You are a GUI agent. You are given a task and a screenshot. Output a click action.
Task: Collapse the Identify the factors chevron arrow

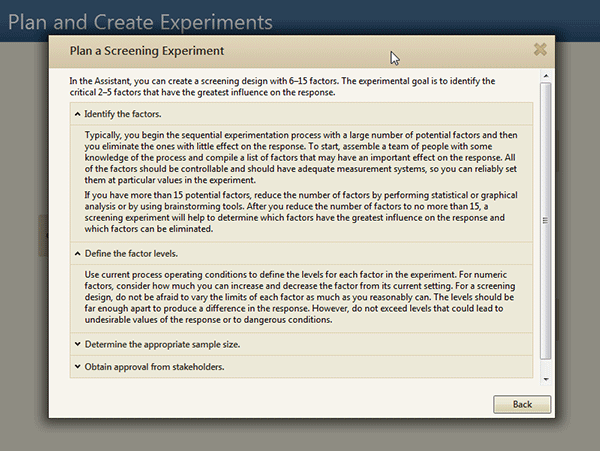78,114
